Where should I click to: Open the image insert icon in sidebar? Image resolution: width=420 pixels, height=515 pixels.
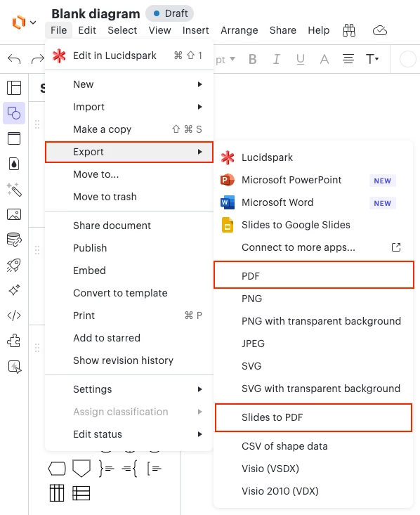coord(14,214)
